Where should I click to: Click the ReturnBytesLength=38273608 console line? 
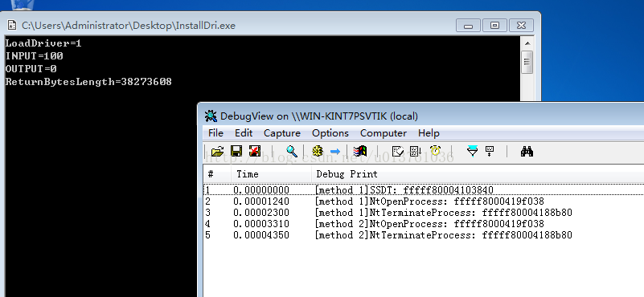[x=88, y=82]
